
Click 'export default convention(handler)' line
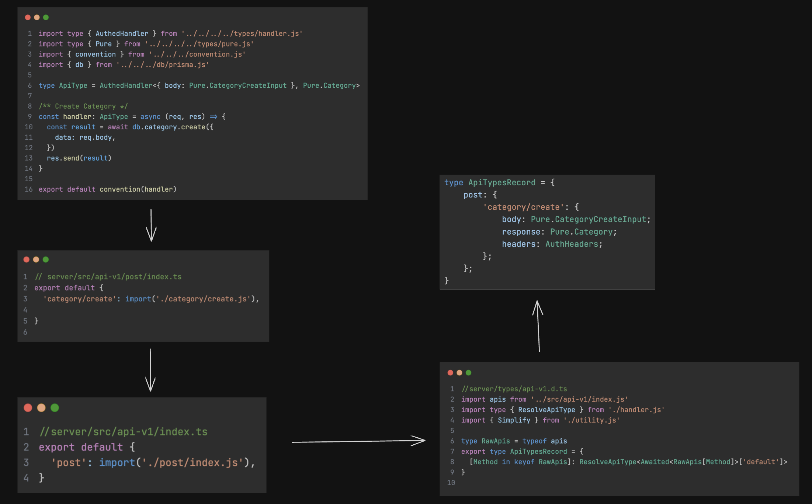107,189
